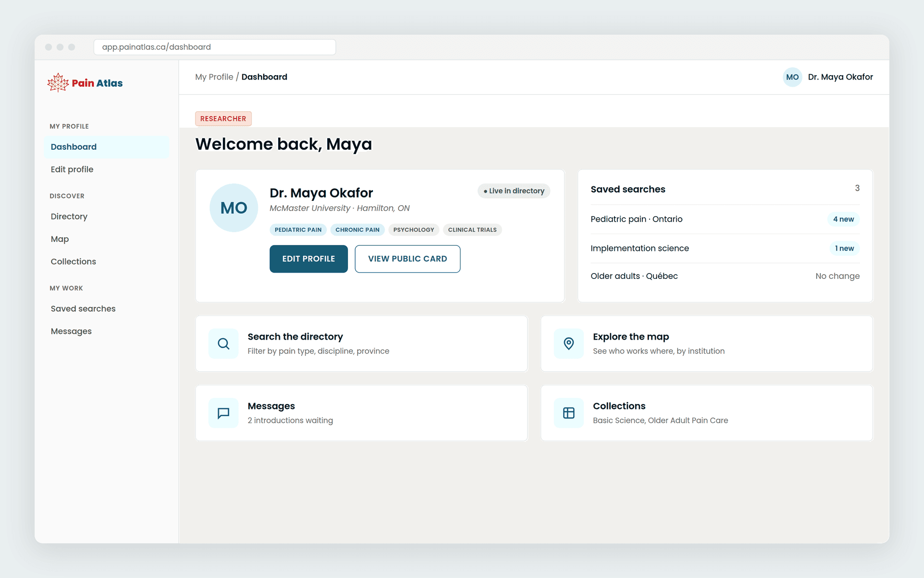Click the grid icon in Collections card

pyautogui.click(x=569, y=413)
